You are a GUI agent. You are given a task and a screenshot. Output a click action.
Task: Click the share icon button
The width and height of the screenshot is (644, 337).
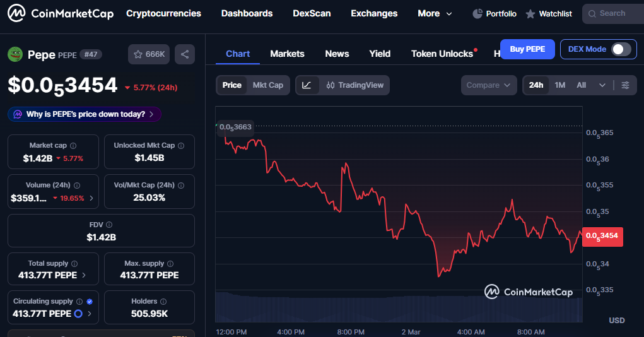point(185,54)
